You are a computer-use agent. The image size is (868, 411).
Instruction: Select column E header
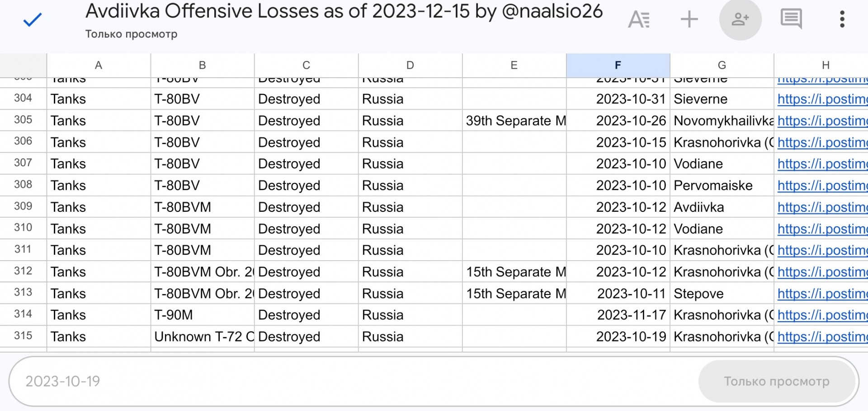point(514,65)
